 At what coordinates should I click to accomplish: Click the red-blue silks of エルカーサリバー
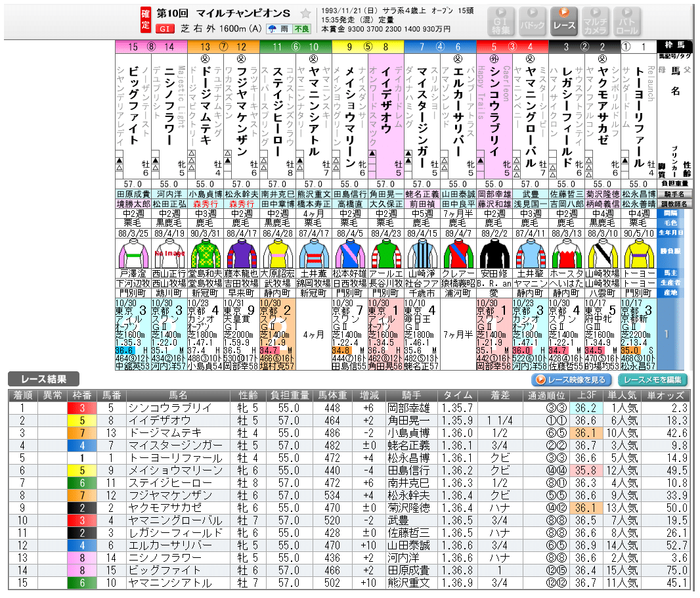pos(458,253)
